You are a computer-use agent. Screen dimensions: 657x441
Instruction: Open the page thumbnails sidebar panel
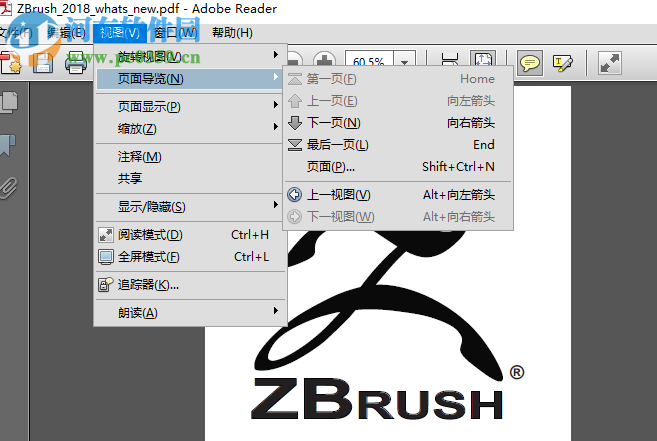[9, 102]
